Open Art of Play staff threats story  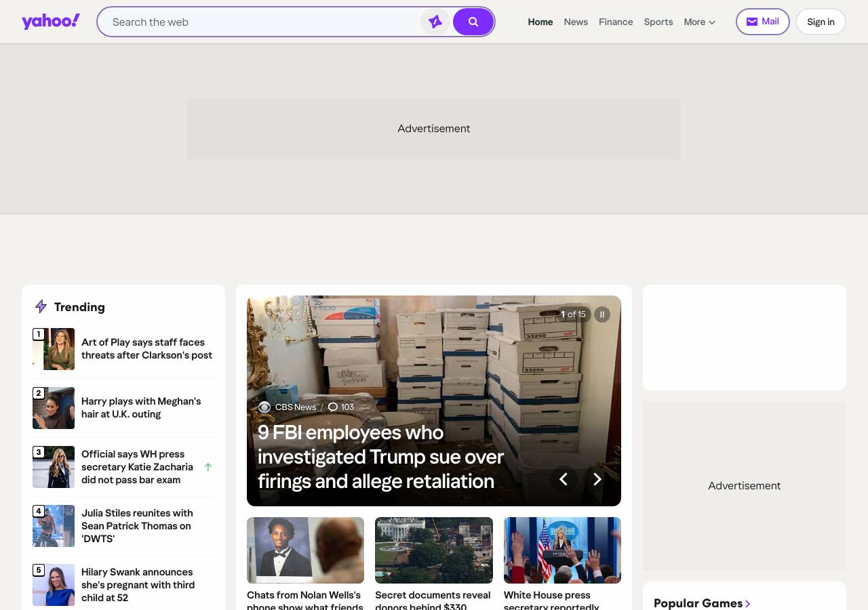(x=146, y=349)
